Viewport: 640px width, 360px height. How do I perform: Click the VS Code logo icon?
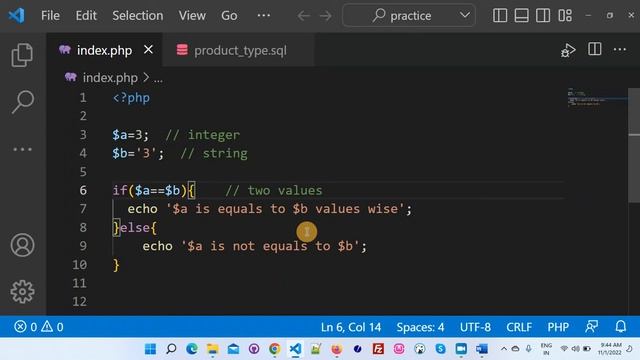tap(16, 16)
